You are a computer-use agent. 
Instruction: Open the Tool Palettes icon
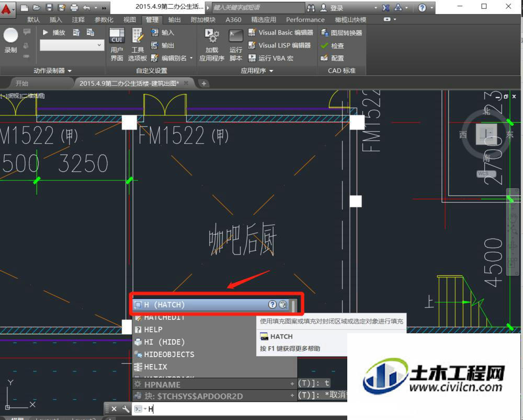point(137,36)
